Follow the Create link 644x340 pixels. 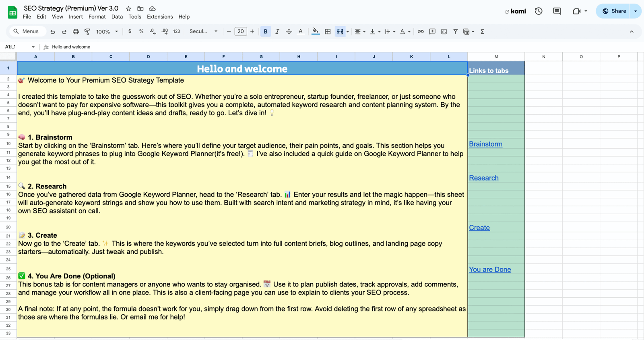coord(479,228)
